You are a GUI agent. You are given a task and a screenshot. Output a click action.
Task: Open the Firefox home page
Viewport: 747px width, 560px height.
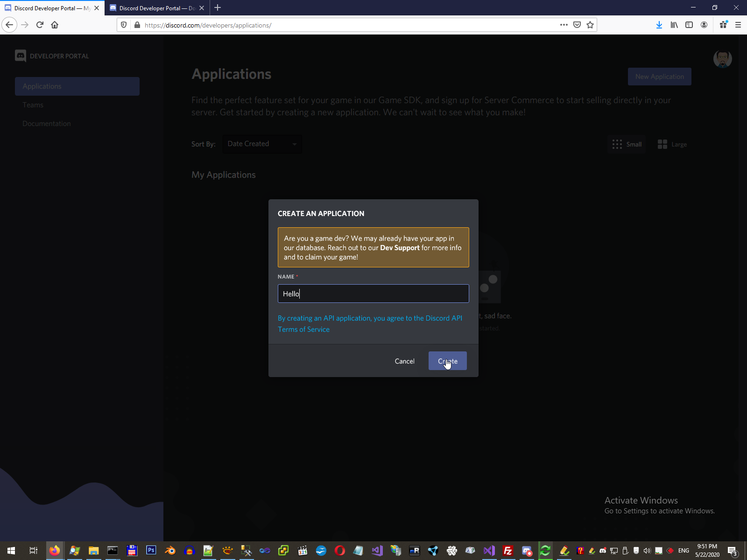click(x=55, y=25)
